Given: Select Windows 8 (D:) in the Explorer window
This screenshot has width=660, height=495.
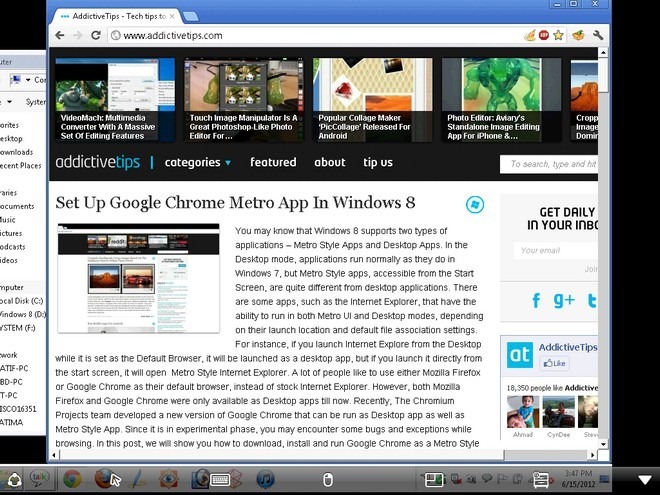Looking at the screenshot, I should point(23,314).
